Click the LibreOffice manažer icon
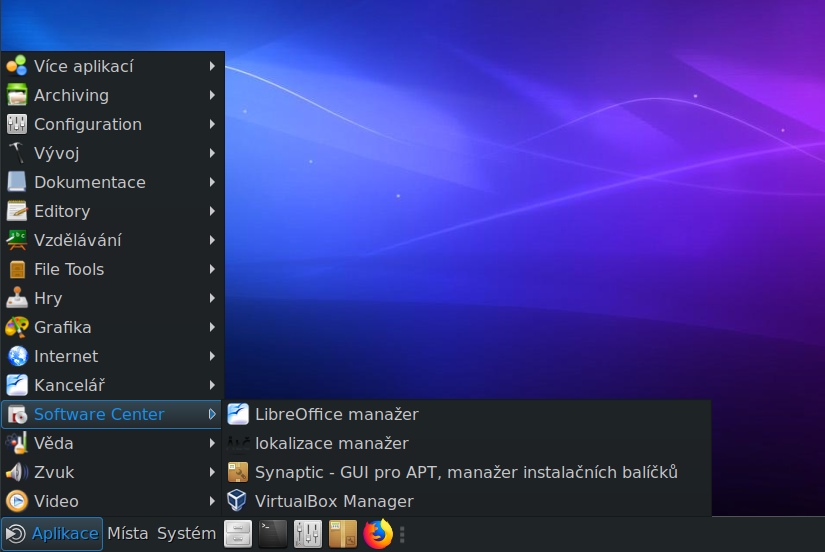Viewport: 825px width, 552px height. 237,414
